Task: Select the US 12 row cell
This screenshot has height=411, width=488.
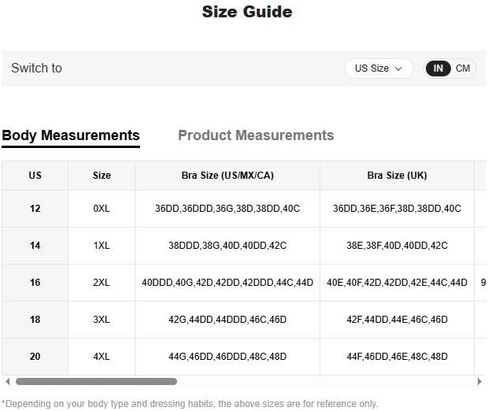Action: coord(35,209)
